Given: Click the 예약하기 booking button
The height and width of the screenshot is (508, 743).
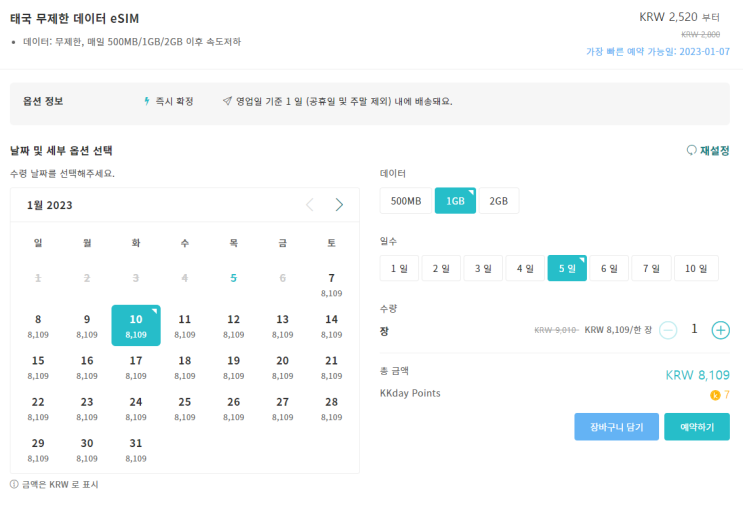Looking at the screenshot, I should tap(697, 426).
